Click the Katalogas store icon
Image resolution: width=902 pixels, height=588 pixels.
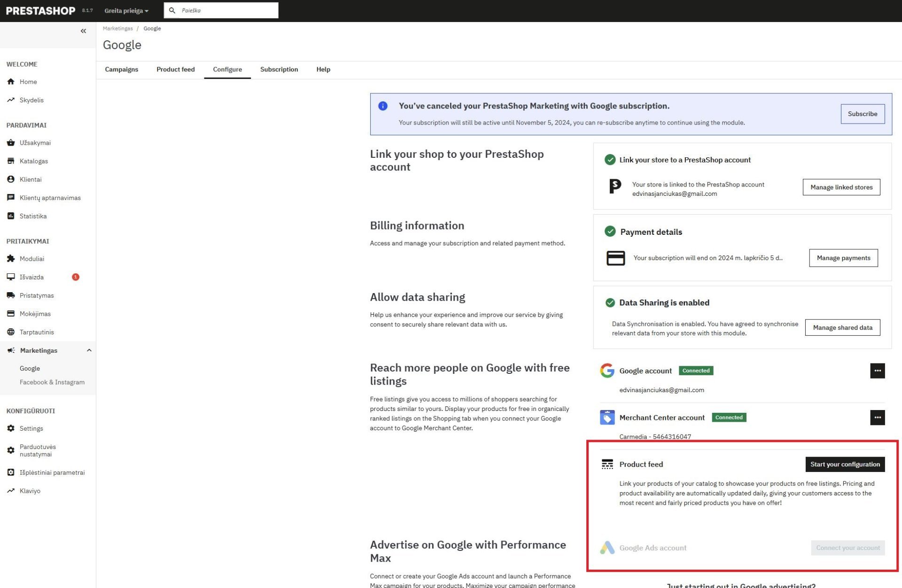11,161
